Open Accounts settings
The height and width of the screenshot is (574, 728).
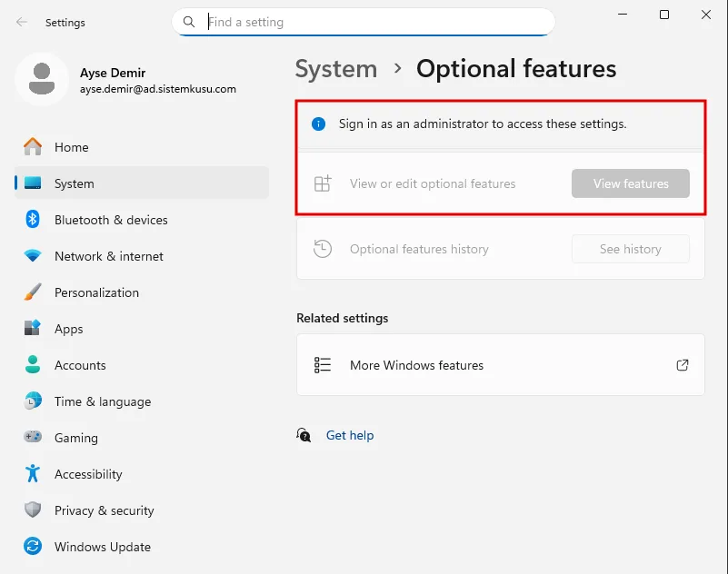[x=142, y=365]
